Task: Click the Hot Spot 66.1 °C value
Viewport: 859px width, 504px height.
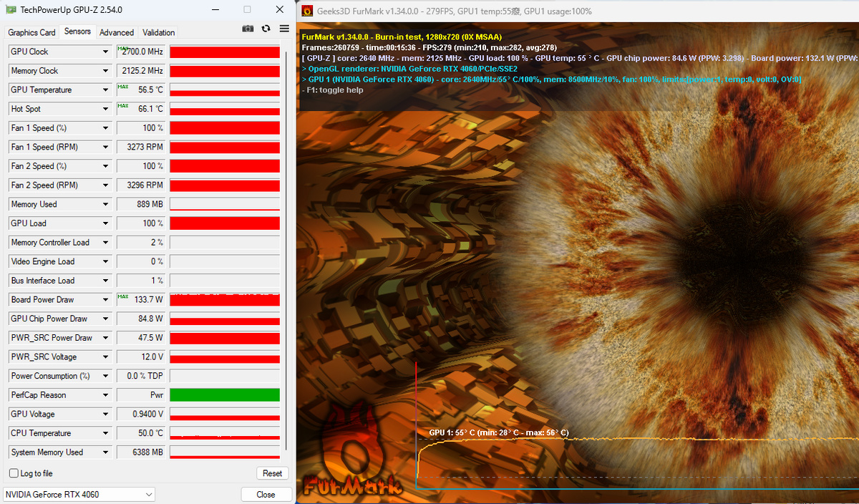Action: pos(141,109)
